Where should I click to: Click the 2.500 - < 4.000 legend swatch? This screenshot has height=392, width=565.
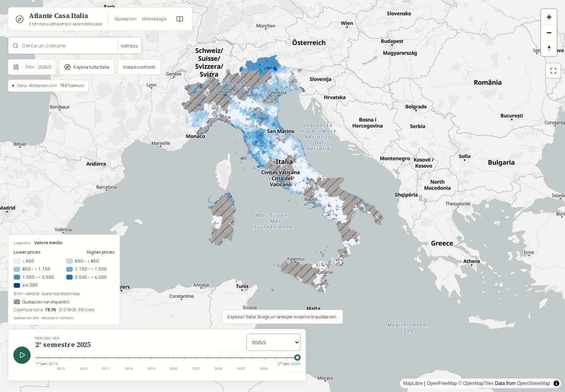coord(69,277)
